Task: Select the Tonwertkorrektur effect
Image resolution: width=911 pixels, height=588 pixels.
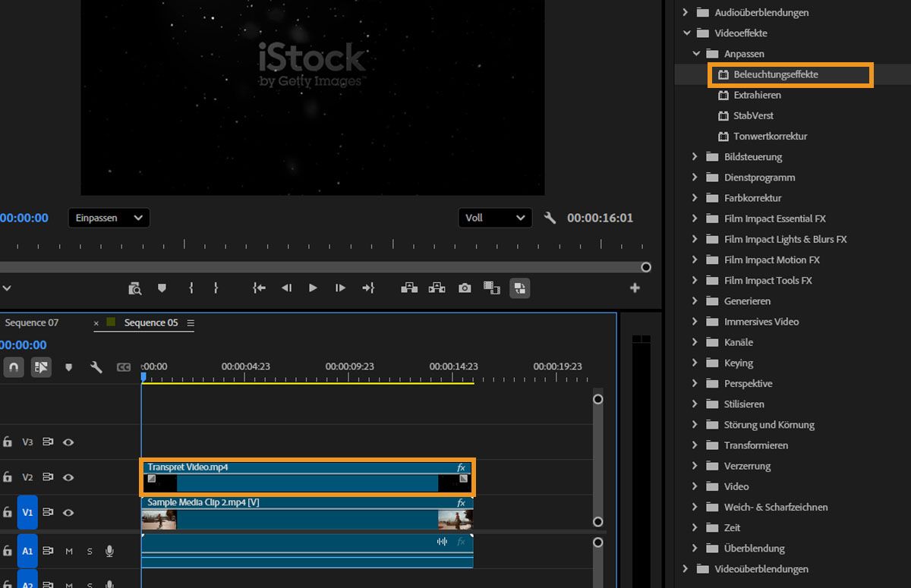Action: 770,137
